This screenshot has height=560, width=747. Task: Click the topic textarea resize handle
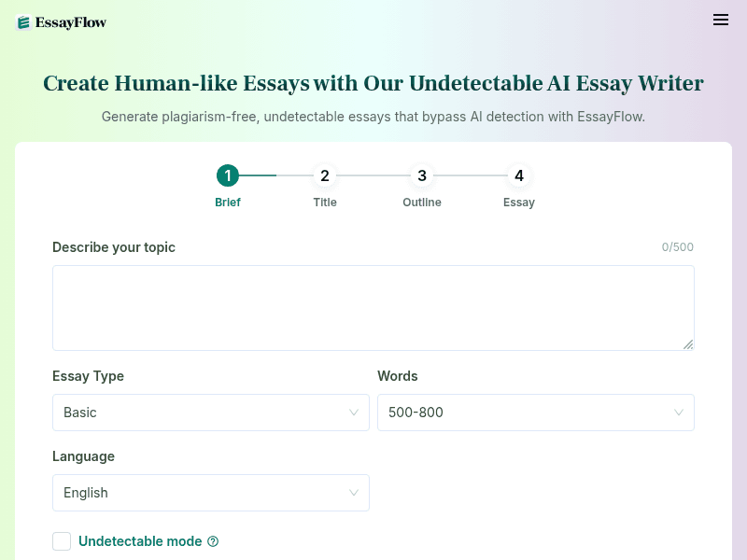688,344
